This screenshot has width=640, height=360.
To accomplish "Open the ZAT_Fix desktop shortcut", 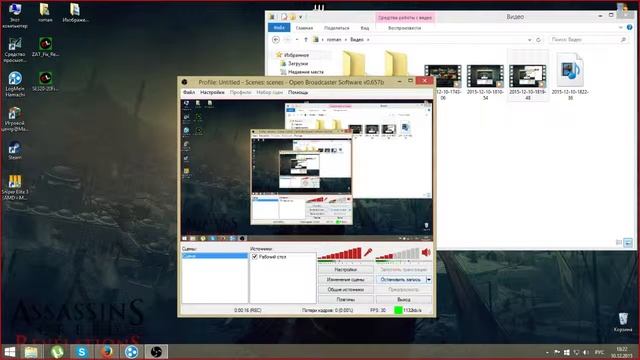I will 45,47.
